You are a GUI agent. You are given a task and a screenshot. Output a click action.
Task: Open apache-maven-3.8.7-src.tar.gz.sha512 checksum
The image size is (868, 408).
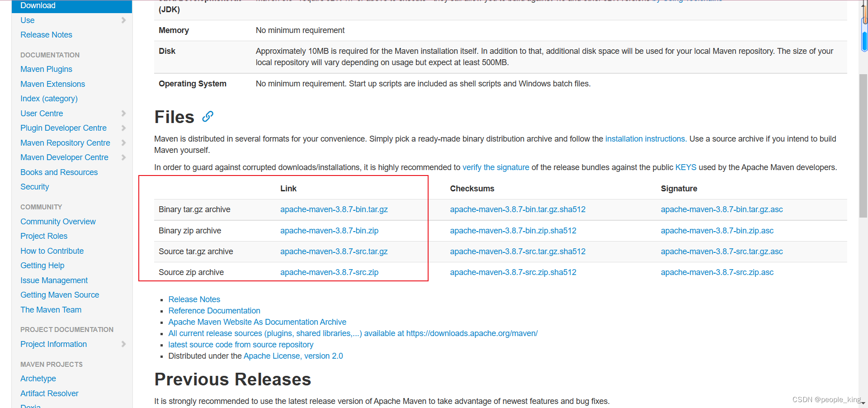pyautogui.click(x=518, y=251)
